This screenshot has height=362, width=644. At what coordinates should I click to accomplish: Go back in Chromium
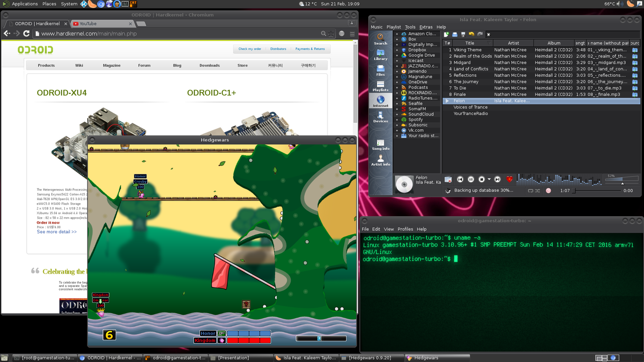pos(7,34)
